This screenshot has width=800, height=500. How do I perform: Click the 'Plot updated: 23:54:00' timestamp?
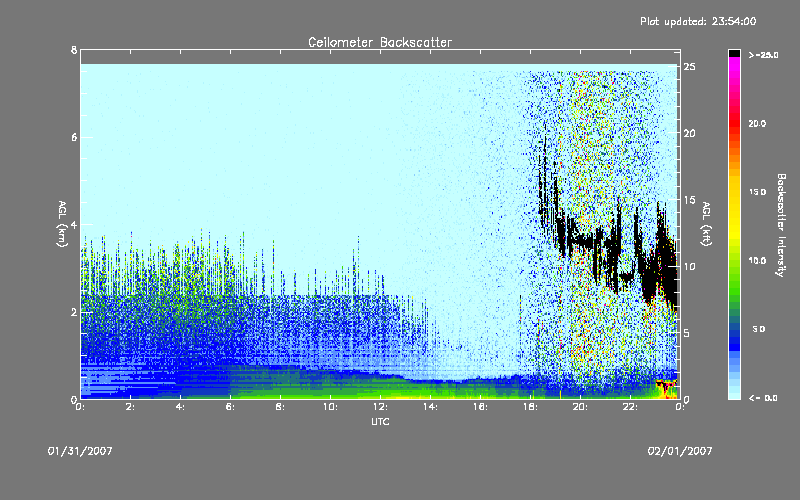(x=698, y=21)
